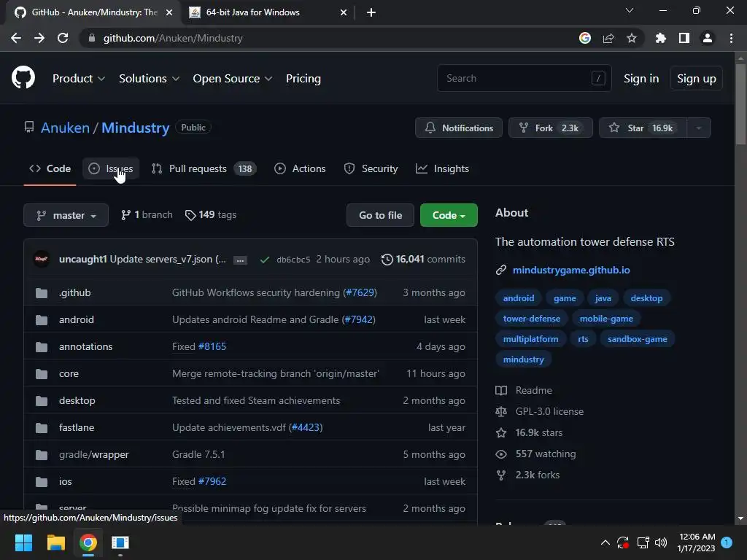Close the 64-bit Java for Windows tab

pos(344,12)
